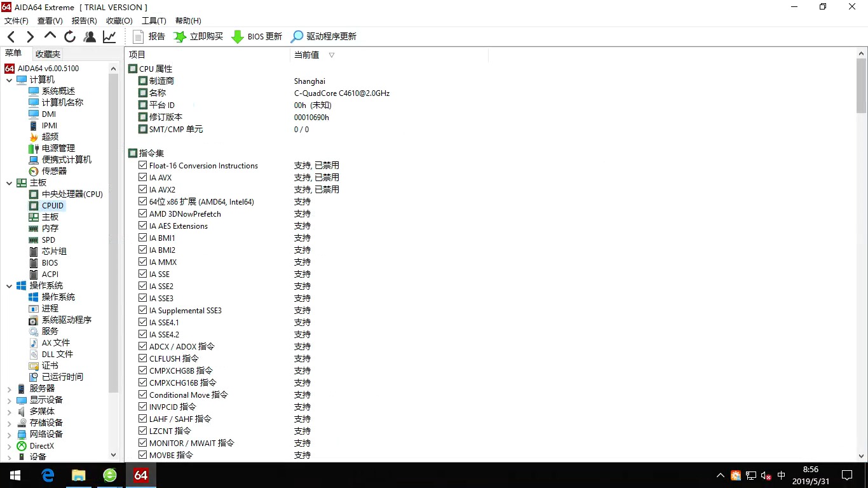Click BIOS 更新 button
Image resolution: width=868 pixels, height=488 pixels.
[x=257, y=37]
